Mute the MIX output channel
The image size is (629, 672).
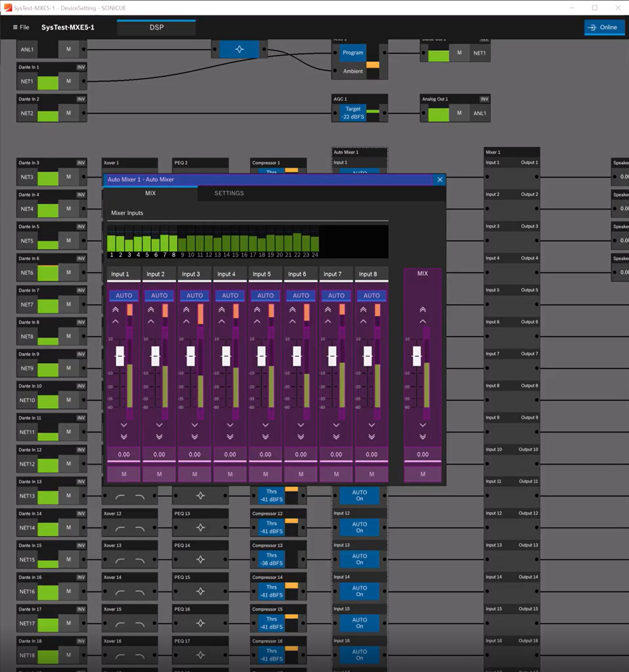pos(422,474)
